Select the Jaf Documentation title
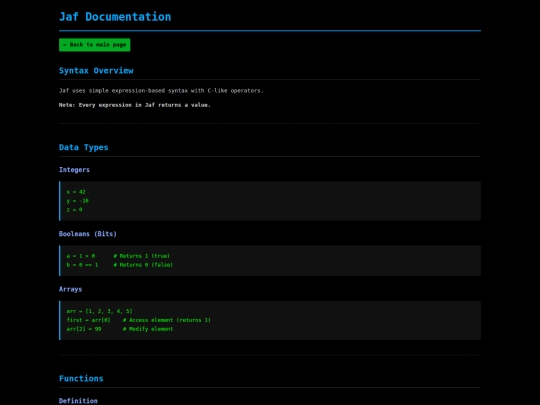 point(115,17)
